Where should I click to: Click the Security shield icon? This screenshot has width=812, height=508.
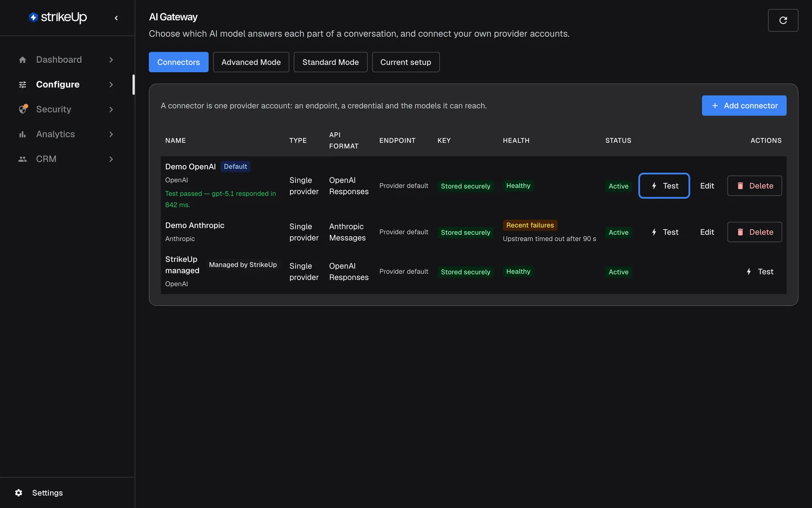click(x=23, y=109)
